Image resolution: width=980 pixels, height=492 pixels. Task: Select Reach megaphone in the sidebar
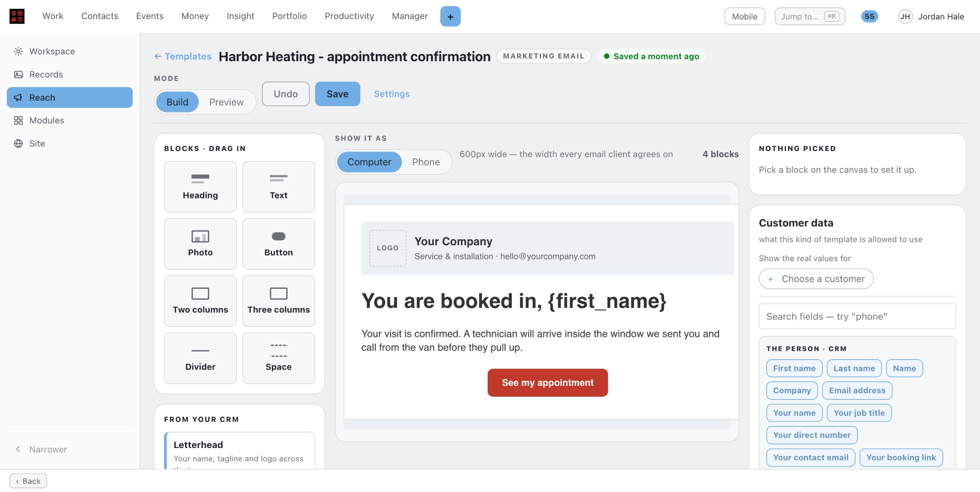click(x=69, y=97)
